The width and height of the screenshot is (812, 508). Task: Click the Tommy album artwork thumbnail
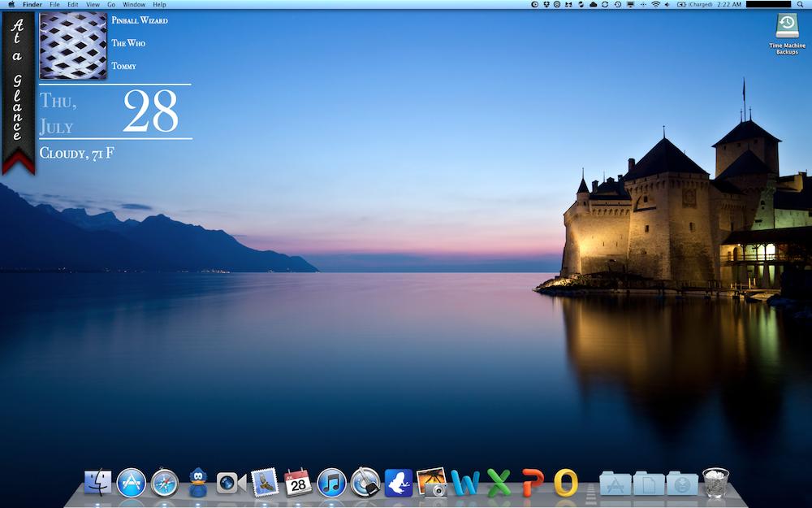tap(73, 46)
